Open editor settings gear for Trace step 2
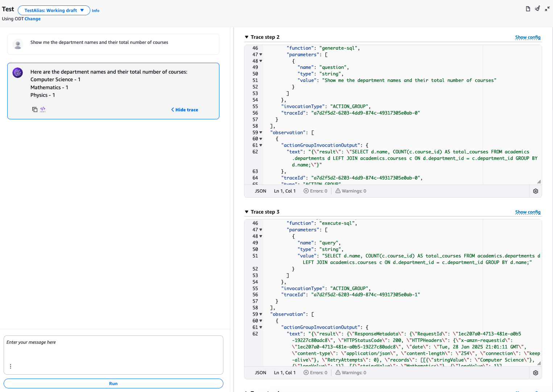553x392 pixels. click(x=536, y=191)
